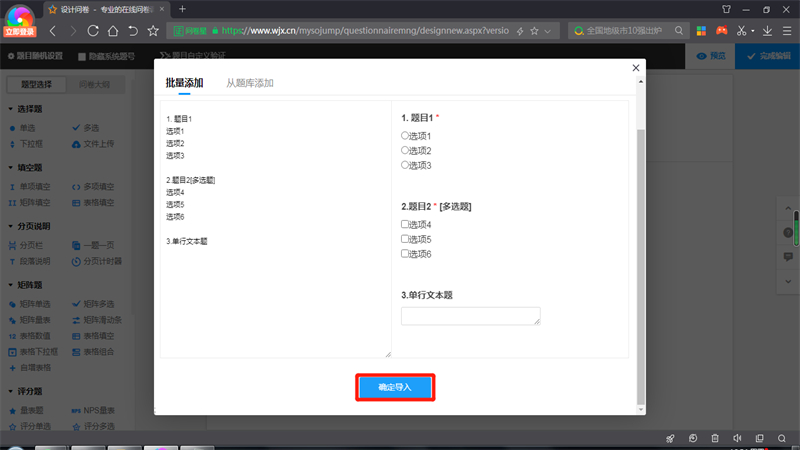Open the screenshot tool dropdown arrow

753,32
